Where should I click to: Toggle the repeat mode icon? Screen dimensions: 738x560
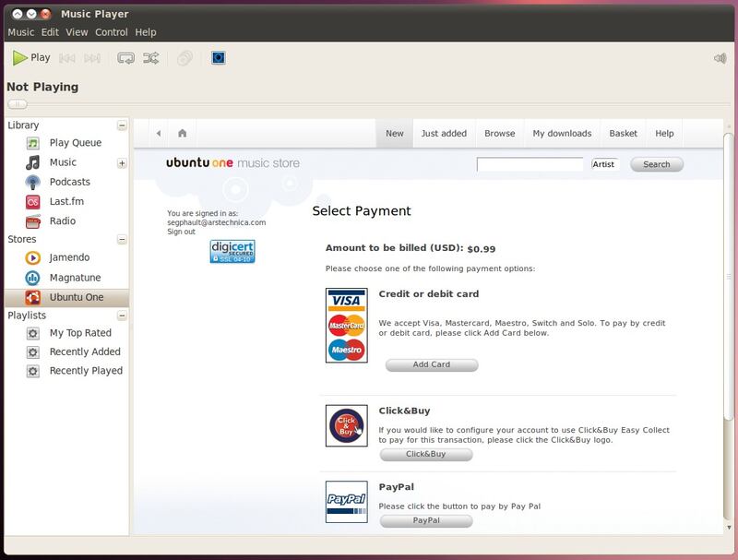coord(126,58)
